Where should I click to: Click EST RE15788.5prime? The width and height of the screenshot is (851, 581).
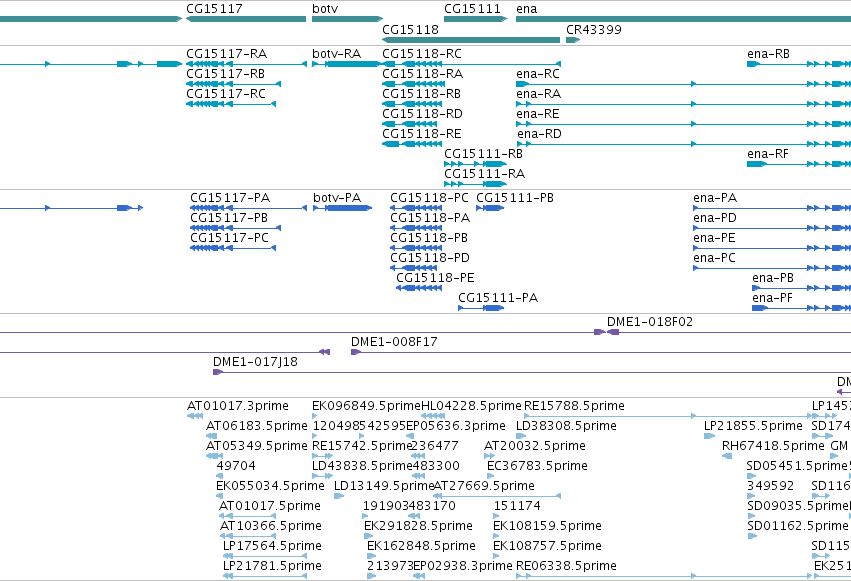click(574, 406)
